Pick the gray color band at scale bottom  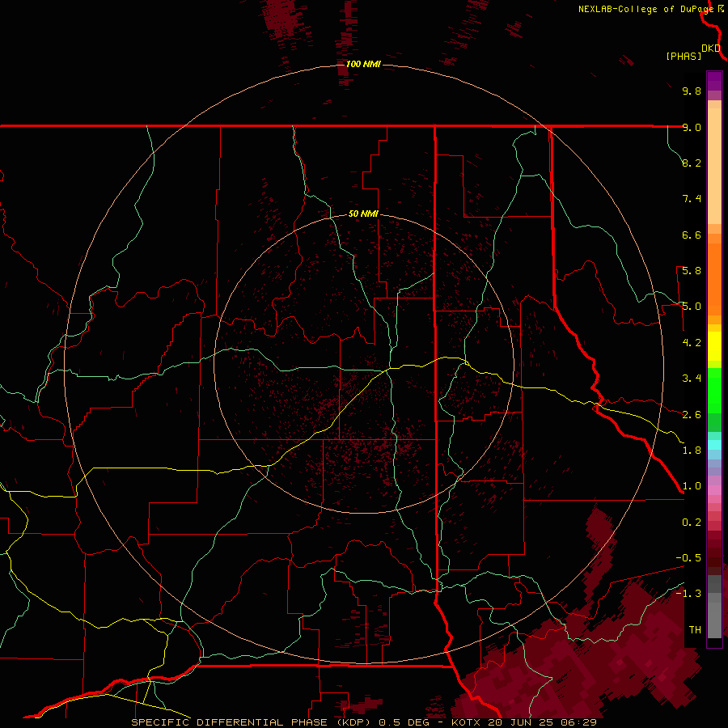click(x=714, y=617)
